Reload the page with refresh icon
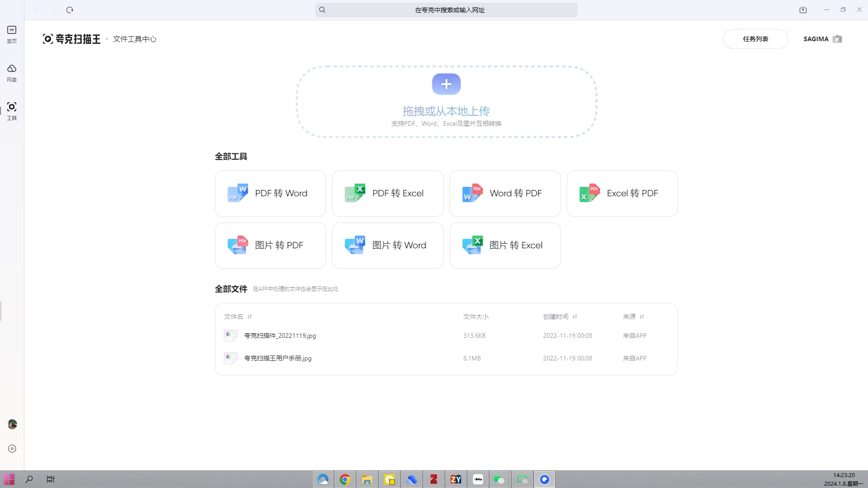This screenshot has height=488, width=868. point(70,10)
